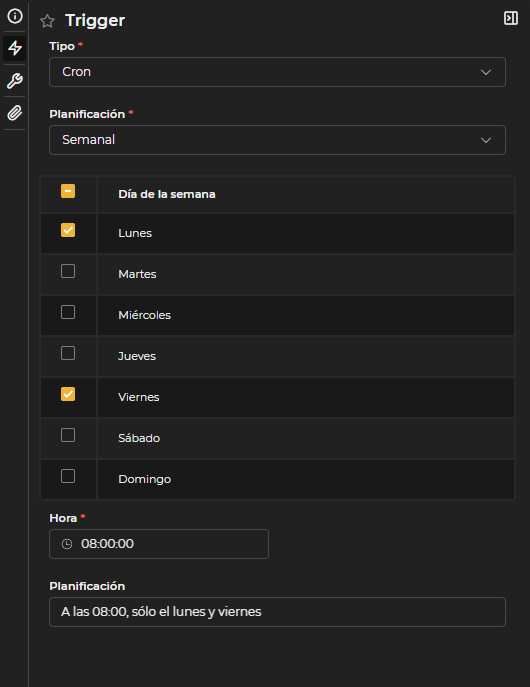The image size is (530, 687).
Task: Select the 'Viernes' row label
Action: click(139, 397)
